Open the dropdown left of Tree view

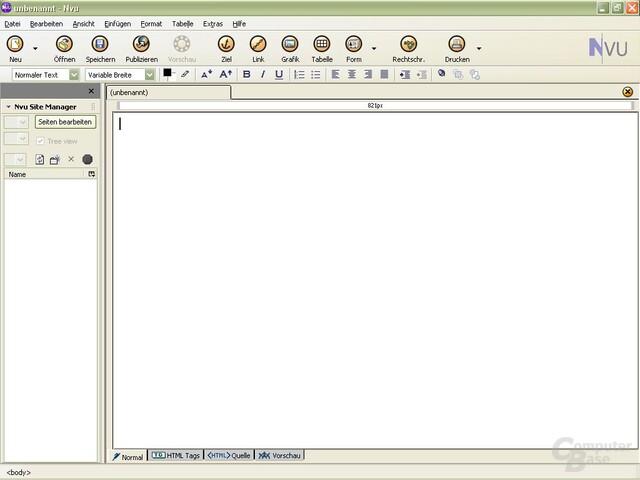(x=16, y=139)
